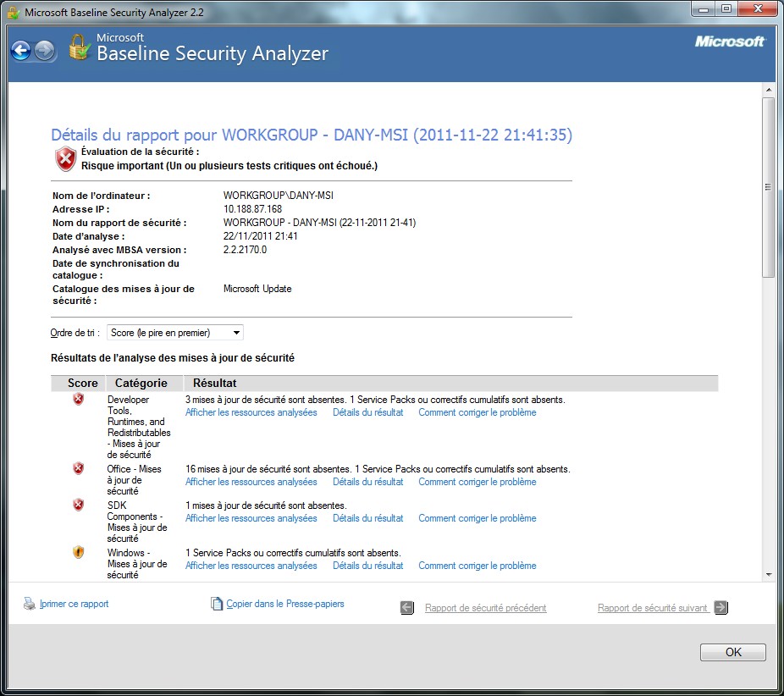Click the report title Détails du rapport heading
Viewport: 784px width, 696px height.
pos(312,135)
